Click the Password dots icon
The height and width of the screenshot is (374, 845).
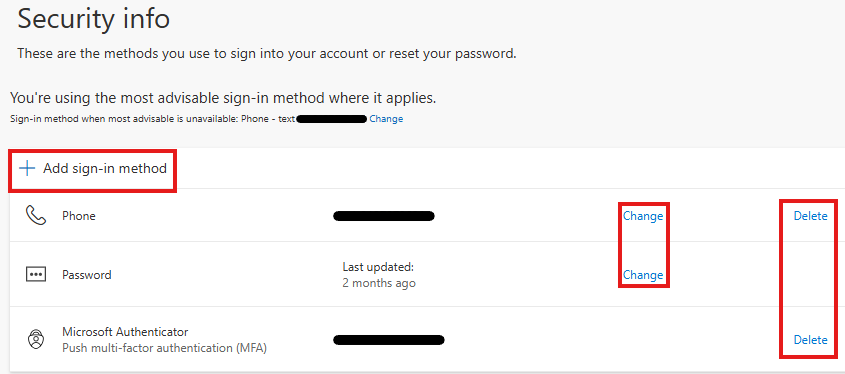[36, 275]
